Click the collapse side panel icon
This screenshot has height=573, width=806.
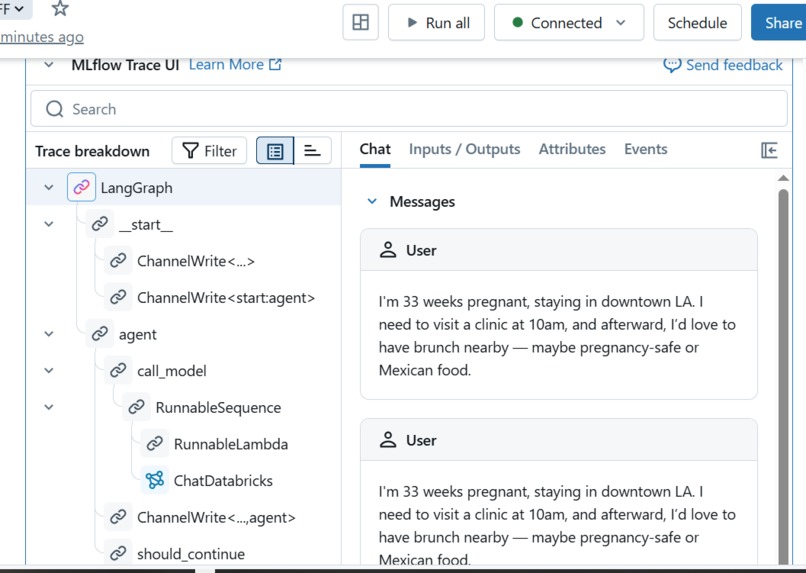(769, 150)
